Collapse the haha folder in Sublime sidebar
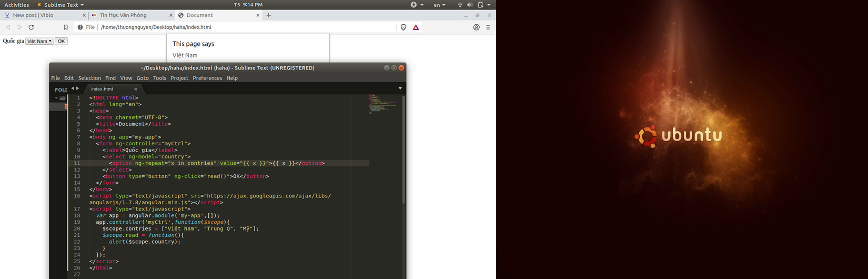Image resolution: width=868 pixels, height=279 pixels. 56,98
